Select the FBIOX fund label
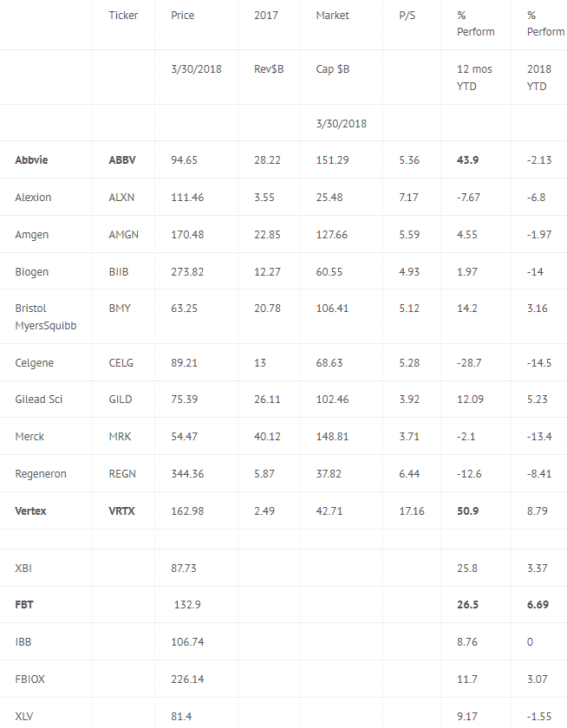The width and height of the screenshot is (567, 728). tap(29, 679)
